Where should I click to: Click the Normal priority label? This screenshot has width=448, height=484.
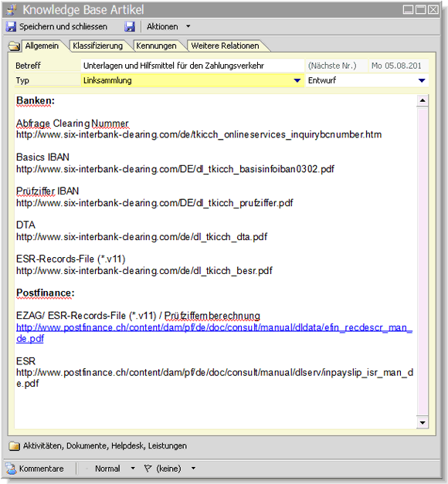coord(107,469)
